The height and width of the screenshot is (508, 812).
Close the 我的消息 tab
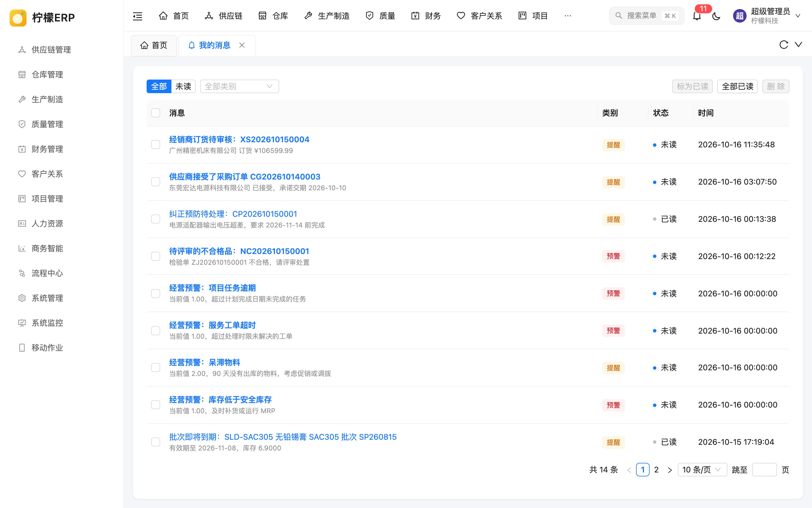(x=242, y=45)
